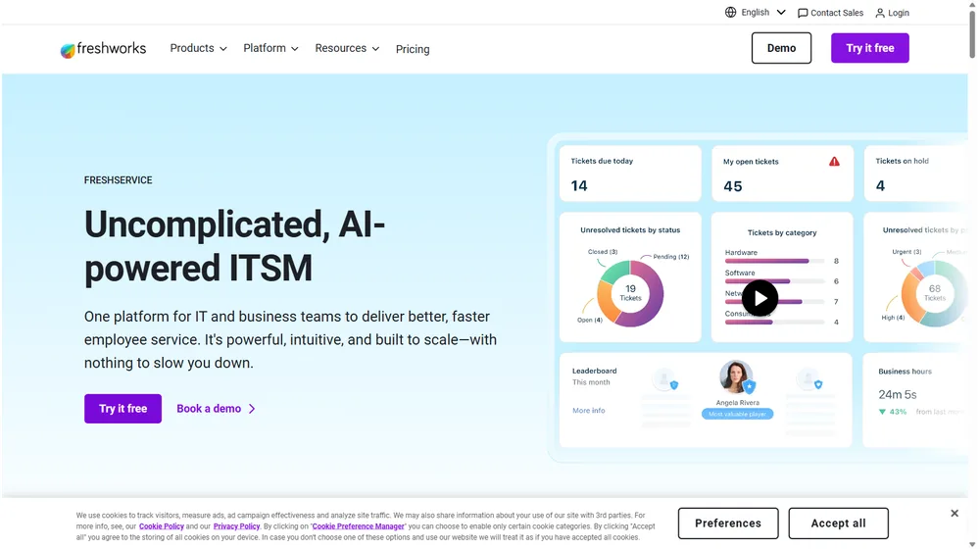
Task: Click the globe language icon
Action: point(730,13)
